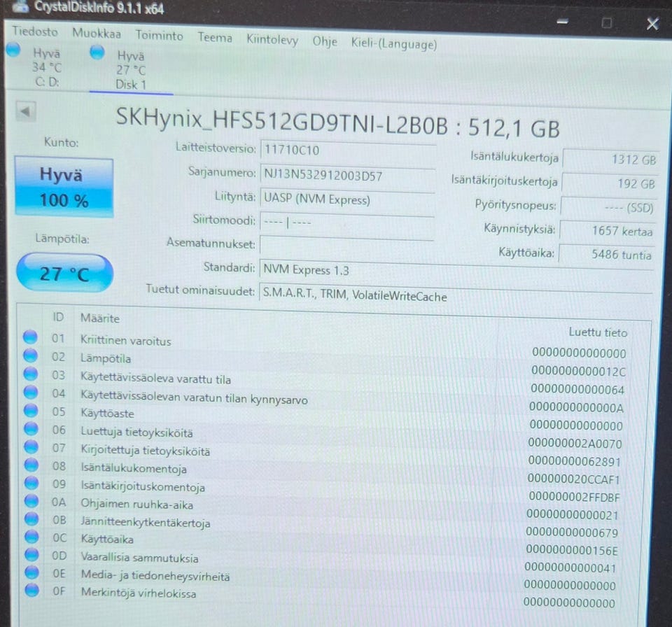
Task: Click the previous disk arrow button
Action: tap(26, 112)
